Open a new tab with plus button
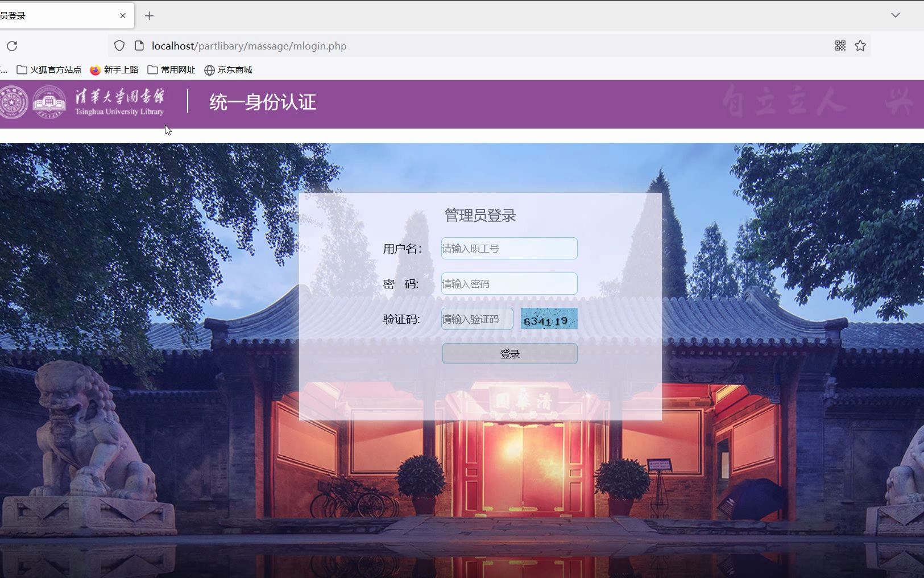Viewport: 924px width, 578px height. tap(150, 16)
